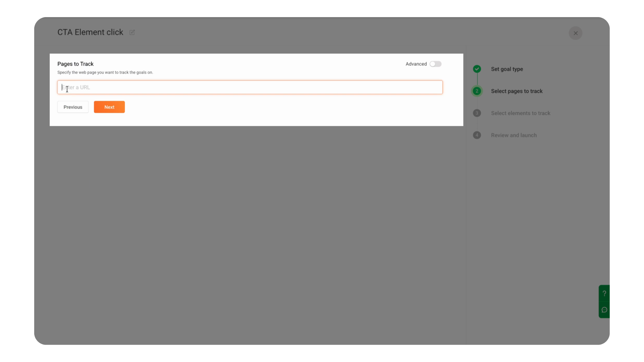The width and height of the screenshot is (644, 362).
Task: Click the CTA Element click title
Action: point(90,33)
